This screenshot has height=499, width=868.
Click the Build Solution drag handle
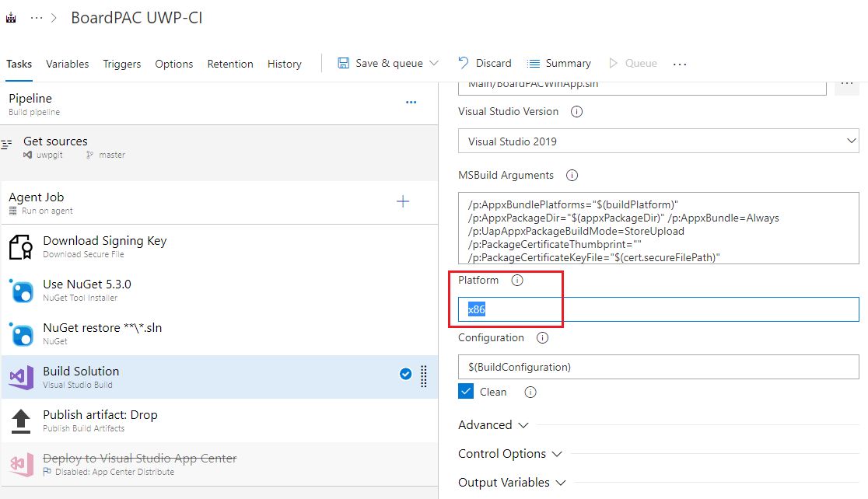[x=423, y=377]
